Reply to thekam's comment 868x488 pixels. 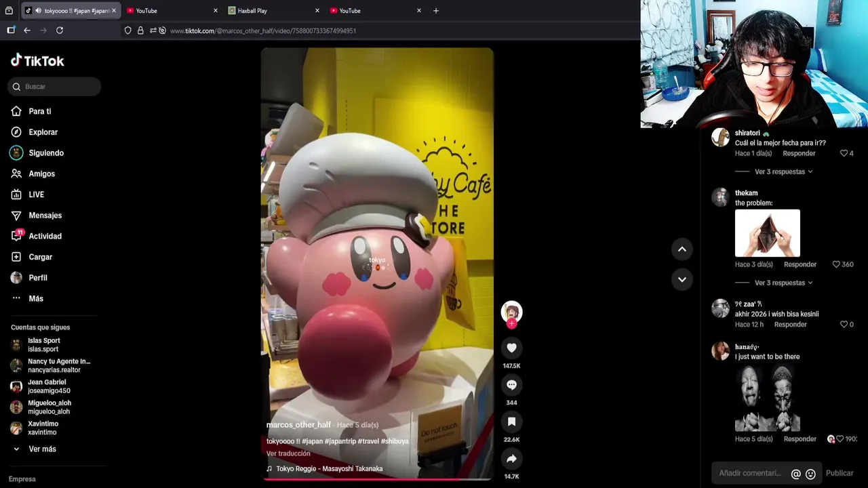pyautogui.click(x=800, y=264)
